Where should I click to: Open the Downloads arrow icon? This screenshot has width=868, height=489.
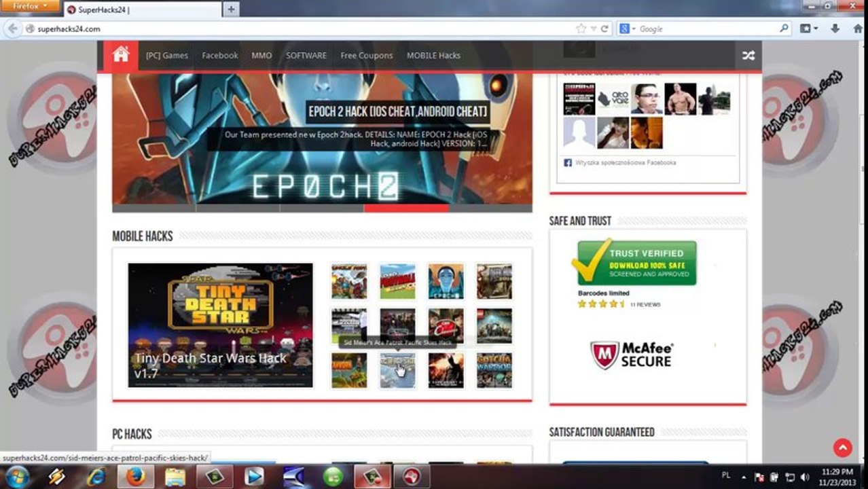(835, 29)
